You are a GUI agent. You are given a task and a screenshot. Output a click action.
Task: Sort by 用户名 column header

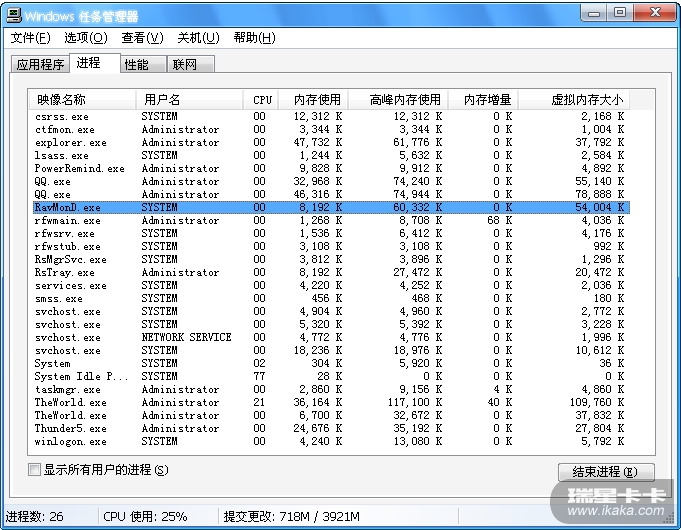point(189,100)
